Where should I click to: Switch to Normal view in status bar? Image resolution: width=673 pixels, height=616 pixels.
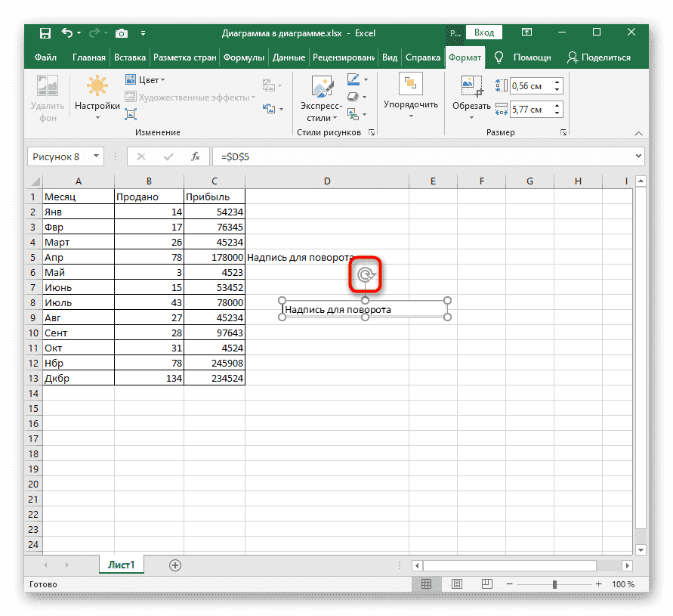coord(427,584)
